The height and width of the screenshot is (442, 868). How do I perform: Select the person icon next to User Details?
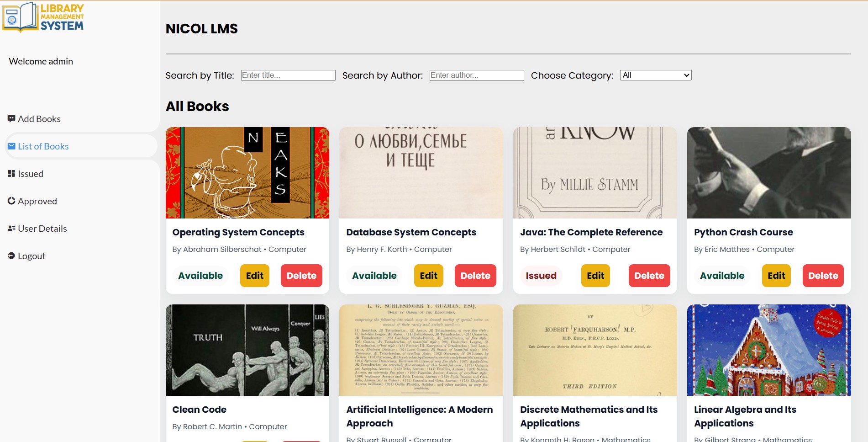click(x=11, y=228)
